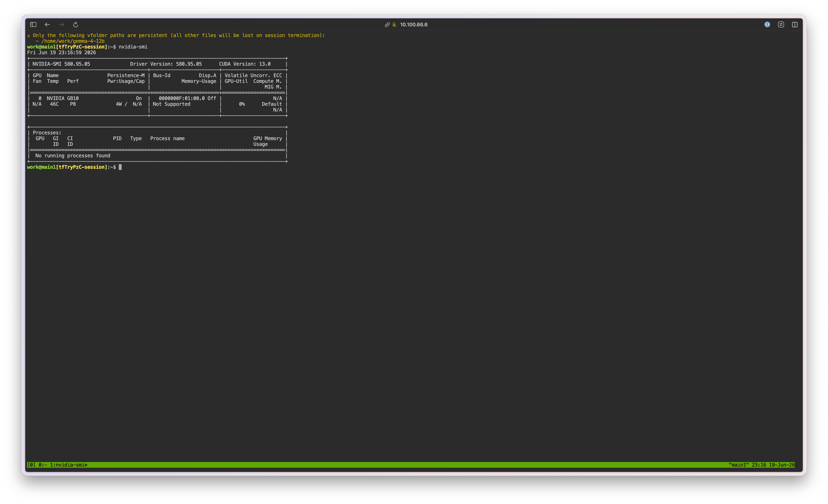The width and height of the screenshot is (828, 504).
Task: Click the 4W / N/A power usage value
Action: [129, 104]
